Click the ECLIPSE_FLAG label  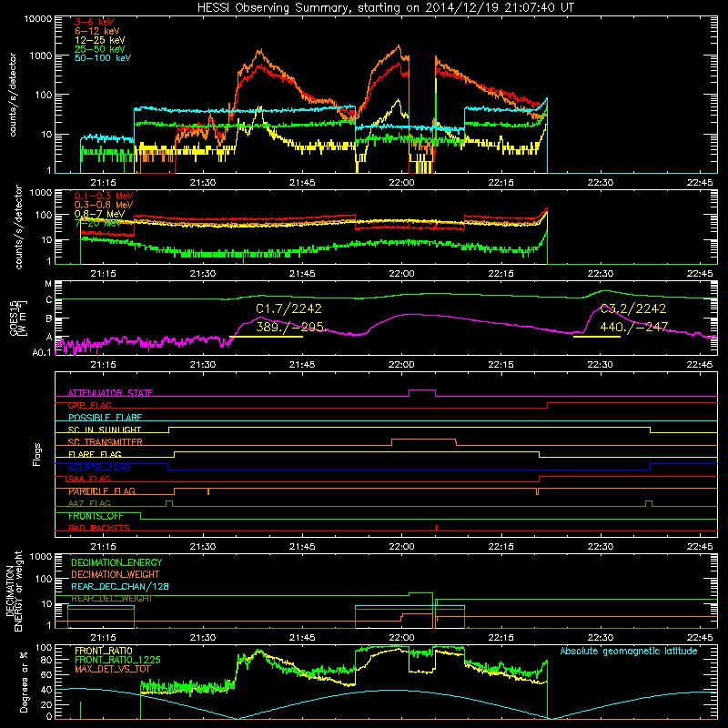tap(99, 467)
